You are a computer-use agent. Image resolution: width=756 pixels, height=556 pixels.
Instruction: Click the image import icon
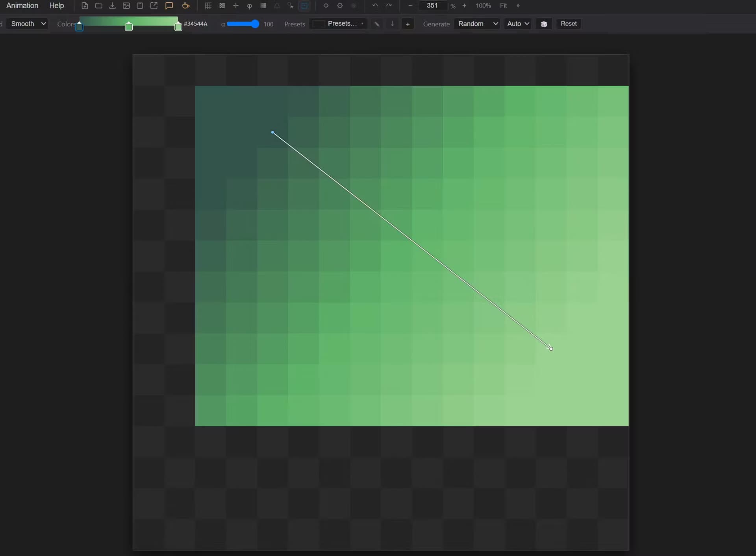(126, 6)
